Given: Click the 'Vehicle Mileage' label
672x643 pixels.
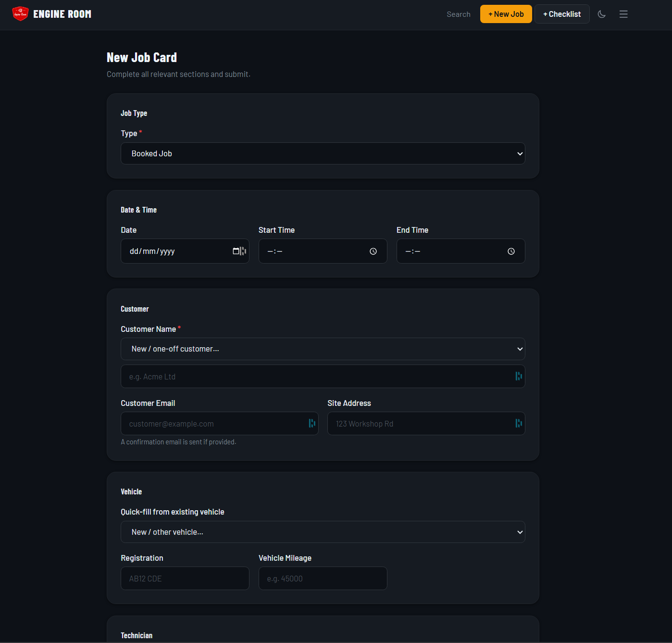Looking at the screenshot, I should pyautogui.click(x=285, y=558).
